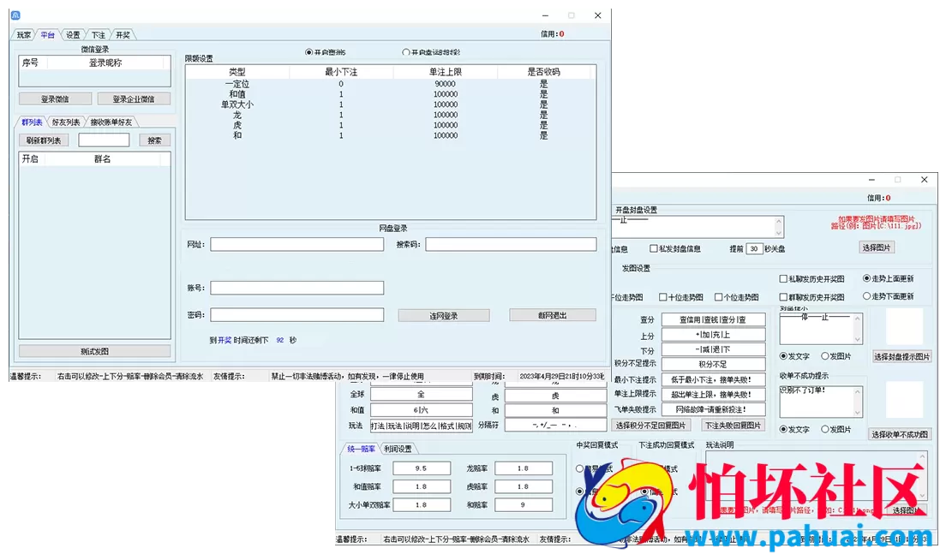The width and height of the screenshot is (946, 560).
Task: Check the 私聊发历史开奖图 option
Action: click(783, 279)
